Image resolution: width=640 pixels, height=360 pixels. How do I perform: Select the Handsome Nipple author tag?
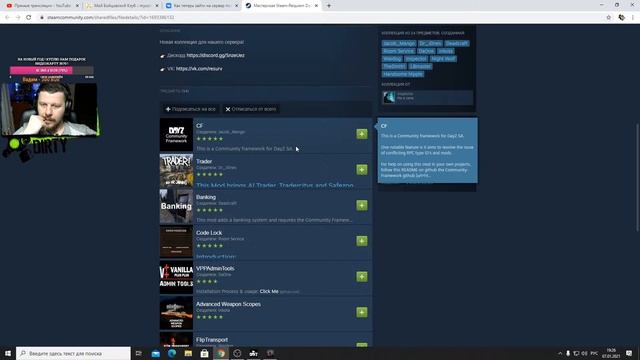pos(403,74)
